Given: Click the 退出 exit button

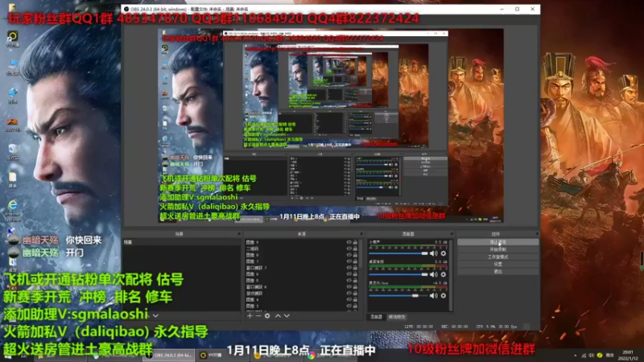Looking at the screenshot, I should click(x=497, y=271).
